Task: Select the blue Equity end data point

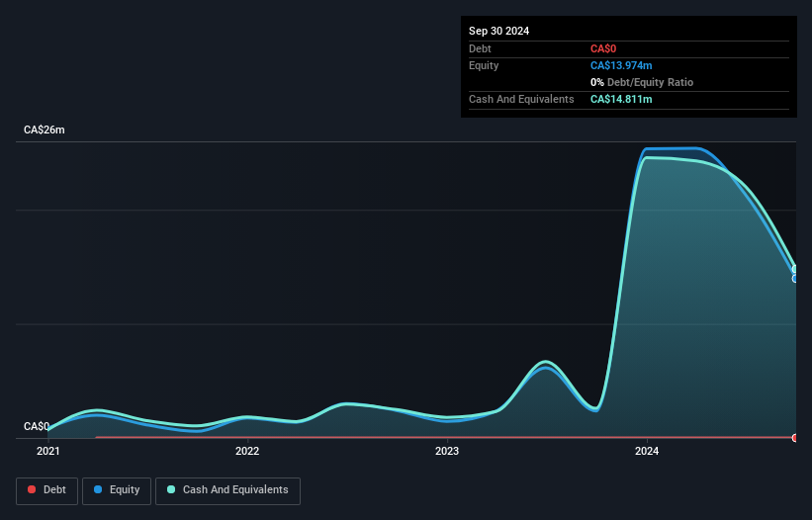Action: (795, 279)
